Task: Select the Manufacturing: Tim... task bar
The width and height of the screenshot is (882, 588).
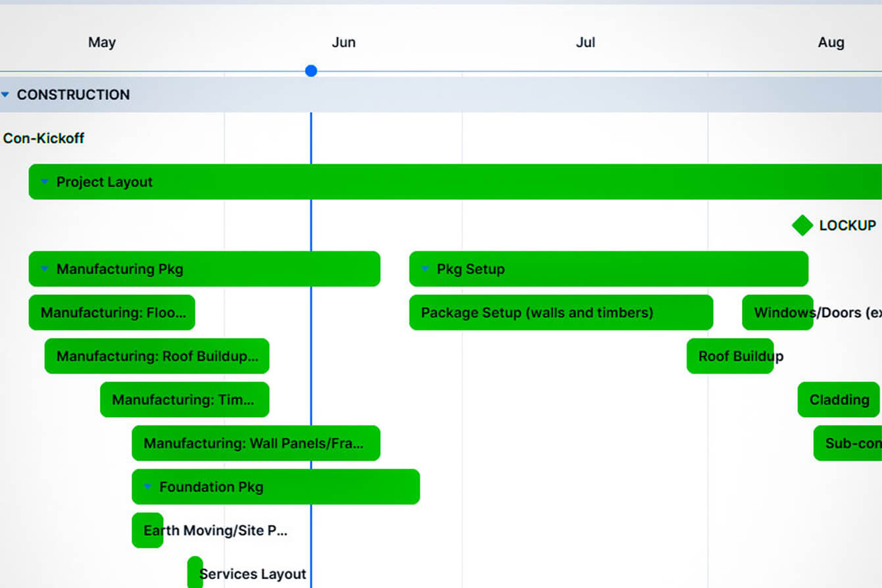Action: pos(185,399)
